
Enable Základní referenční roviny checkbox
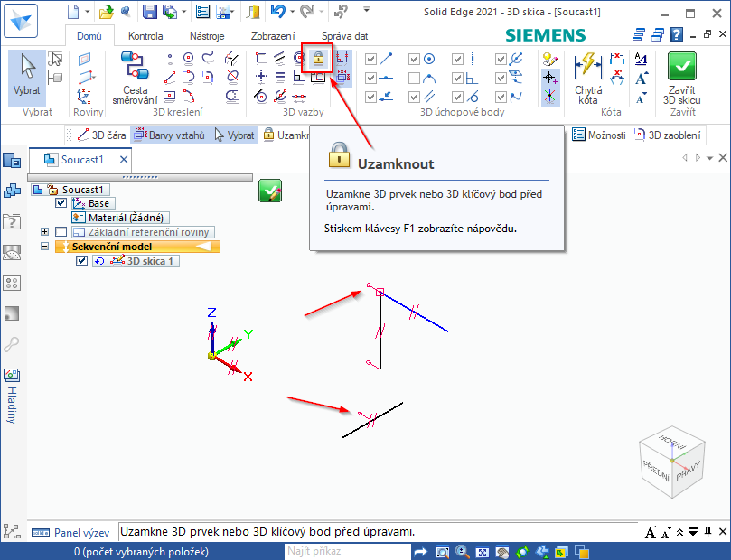click(x=61, y=232)
